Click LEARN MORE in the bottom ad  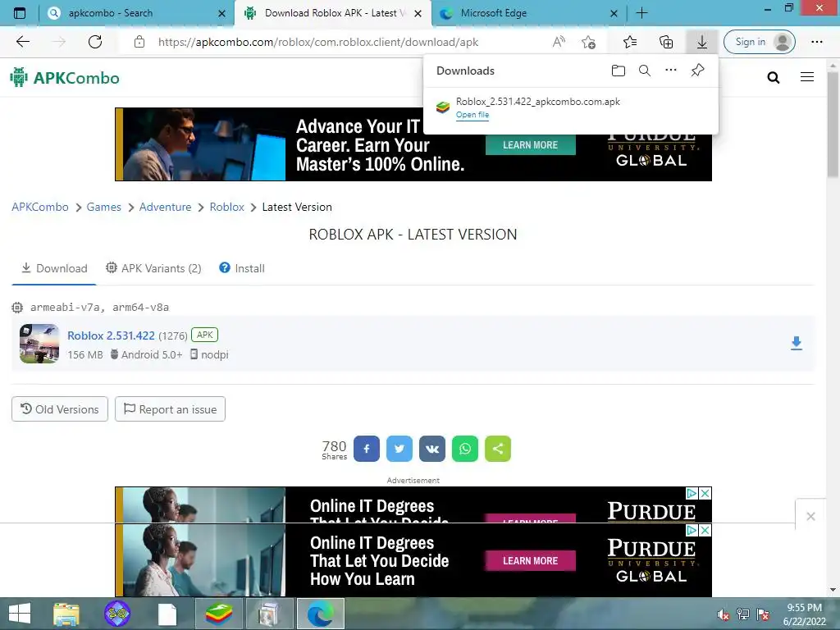pyautogui.click(x=530, y=560)
